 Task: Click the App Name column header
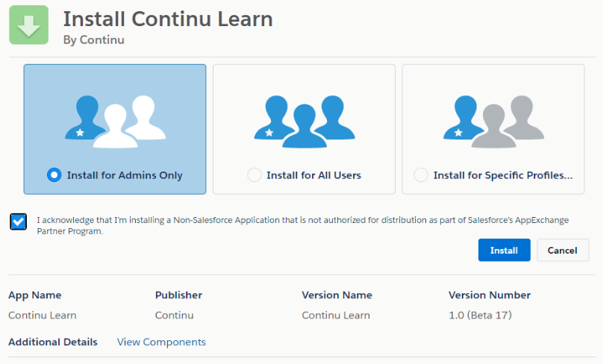35,295
